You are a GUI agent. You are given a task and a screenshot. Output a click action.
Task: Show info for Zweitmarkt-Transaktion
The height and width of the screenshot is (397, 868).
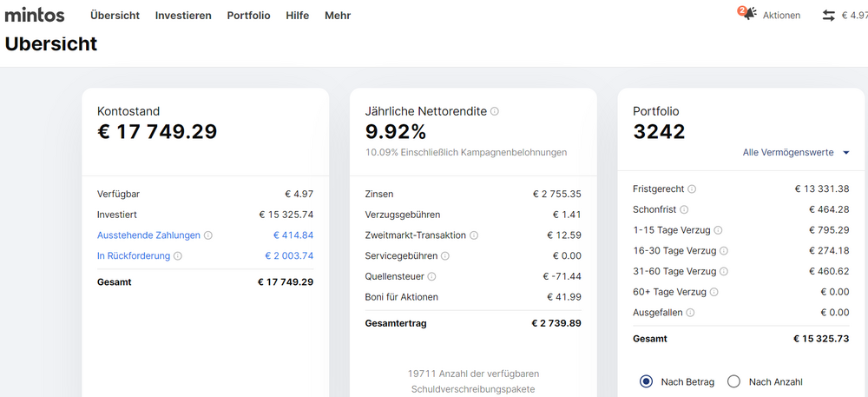[x=474, y=235]
